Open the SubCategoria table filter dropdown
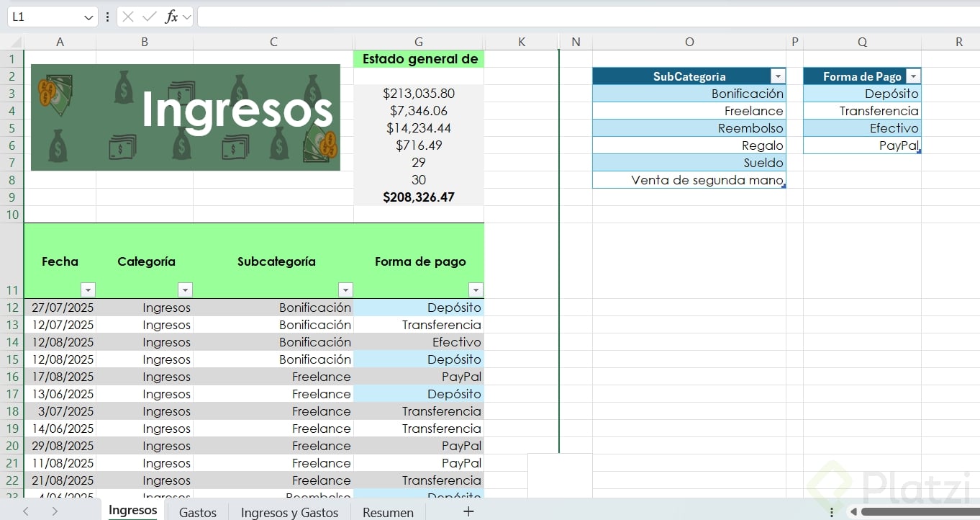Screen dimensions: 980x520 (x=777, y=76)
